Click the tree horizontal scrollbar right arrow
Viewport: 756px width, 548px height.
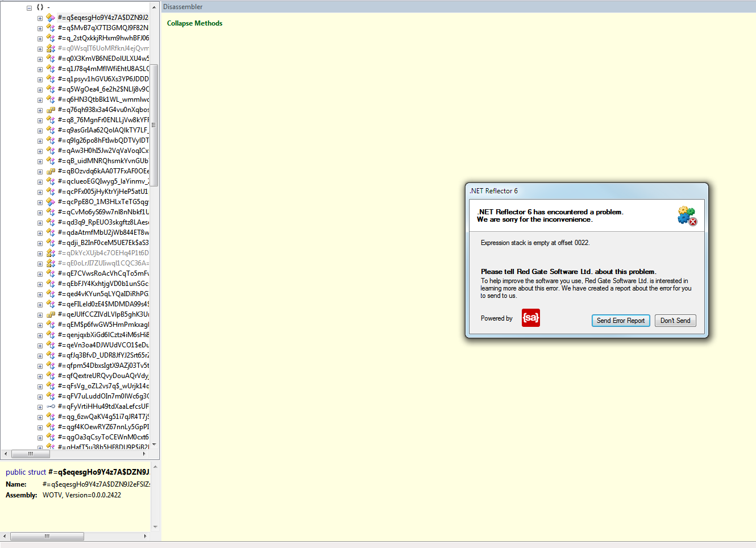point(144,454)
